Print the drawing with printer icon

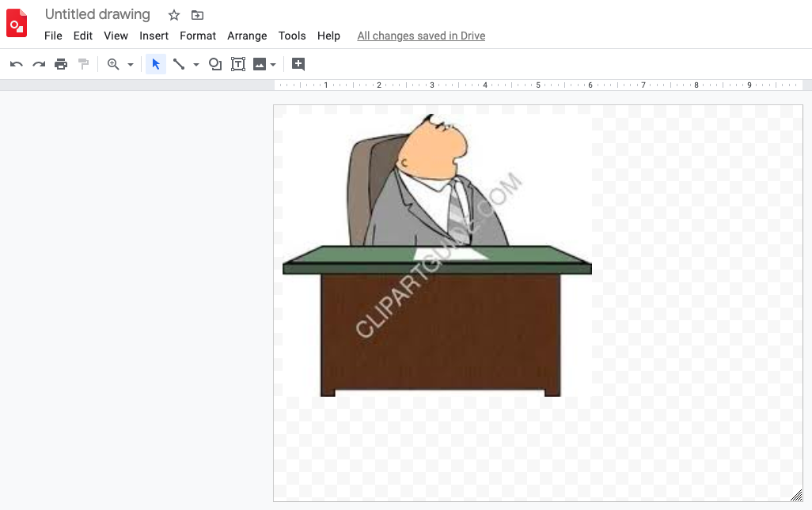click(x=61, y=64)
